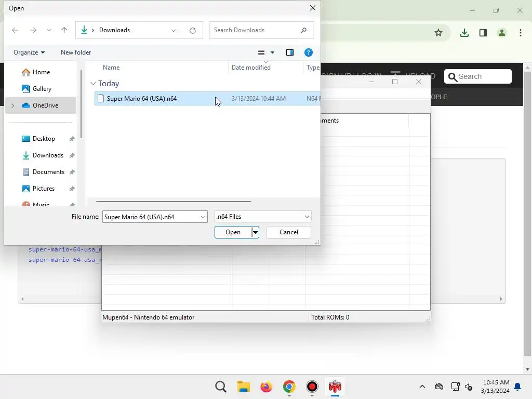The image size is (532, 399).
Task: Open pinned Downloads folder in sidebar
Action: tap(48, 155)
